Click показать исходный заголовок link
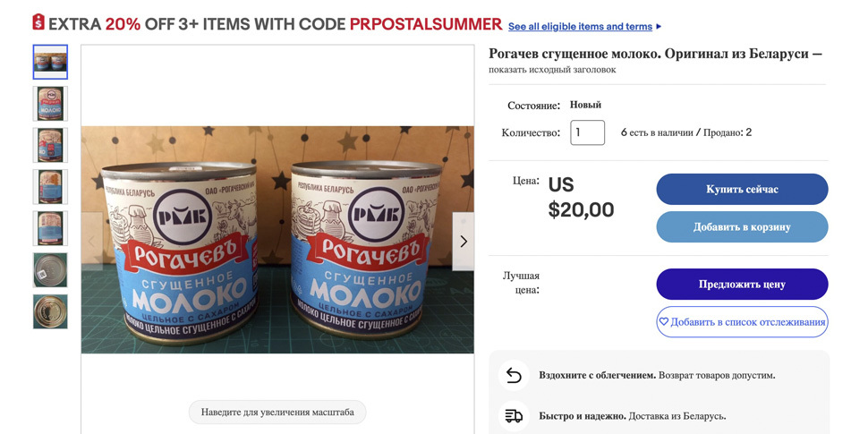Viewport: 868px width, 434px height. point(552,70)
